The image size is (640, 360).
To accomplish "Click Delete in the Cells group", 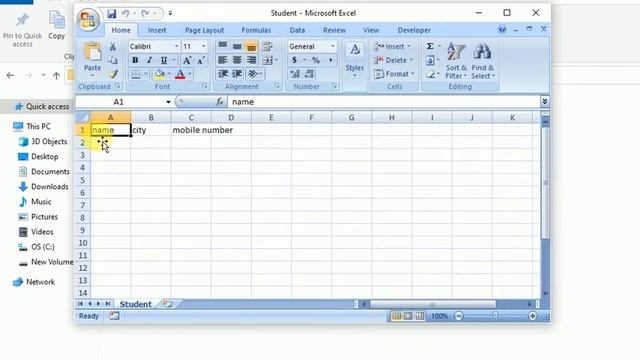I will click(x=393, y=60).
